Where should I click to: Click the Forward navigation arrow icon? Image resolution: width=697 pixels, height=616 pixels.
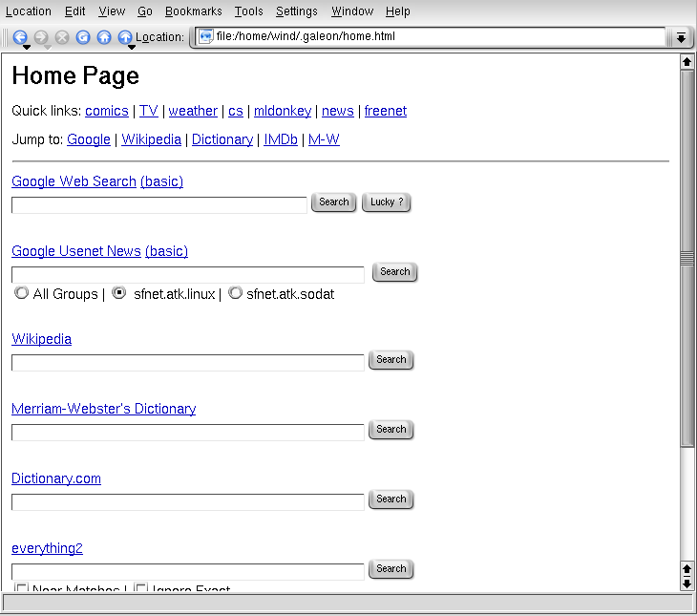[41, 36]
